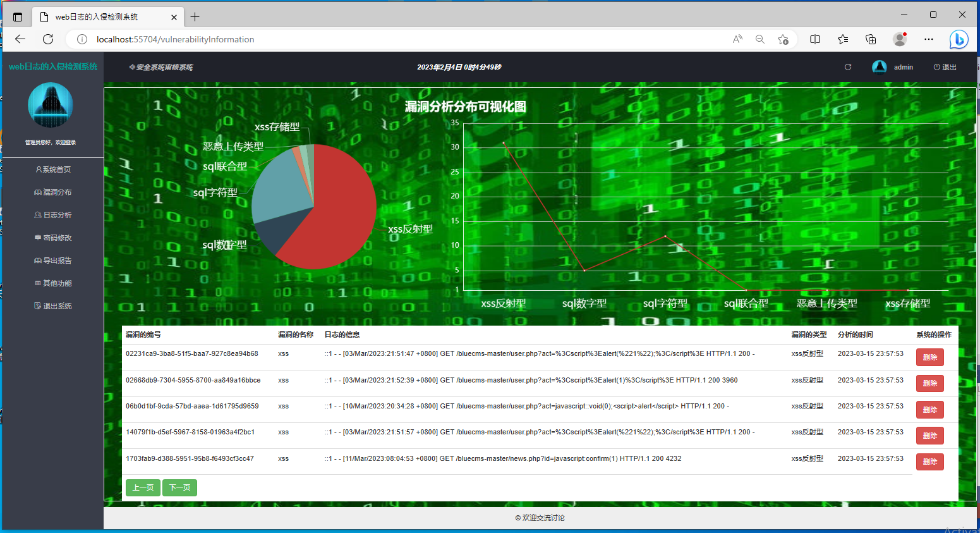This screenshot has height=533, width=980.
Task: Click the sql字符型 line chart data point
Action: pyautogui.click(x=665, y=236)
